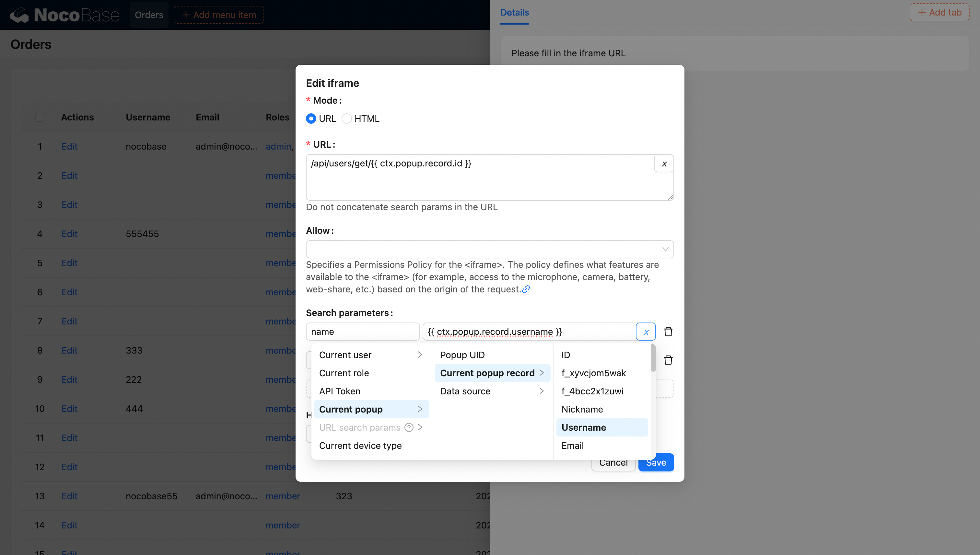The height and width of the screenshot is (555, 980).
Task: Open the Allow dropdown
Action: 489,249
